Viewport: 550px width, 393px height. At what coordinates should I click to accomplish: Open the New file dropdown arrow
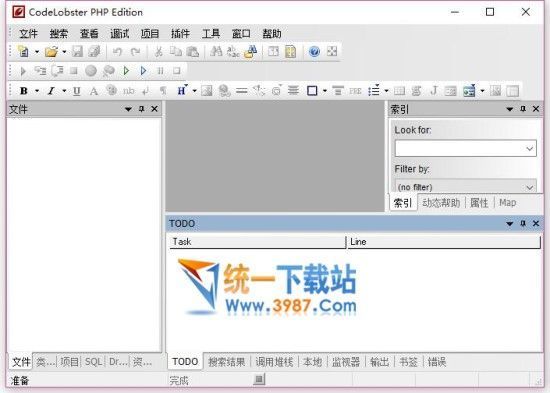pos(36,52)
